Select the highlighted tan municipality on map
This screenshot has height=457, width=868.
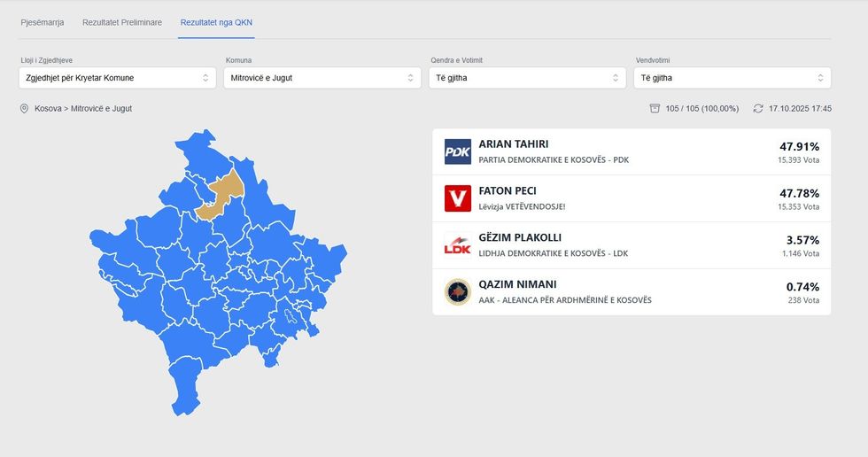pyautogui.click(x=221, y=195)
